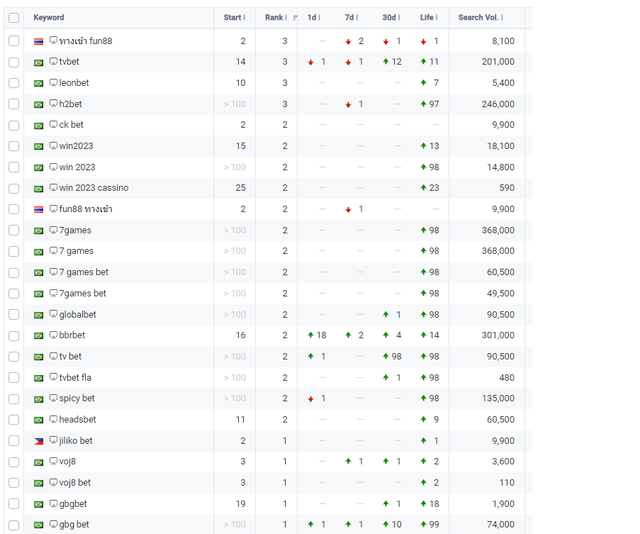
Task: Click the Philippines flag on jiliko bet row
Action: point(38,441)
